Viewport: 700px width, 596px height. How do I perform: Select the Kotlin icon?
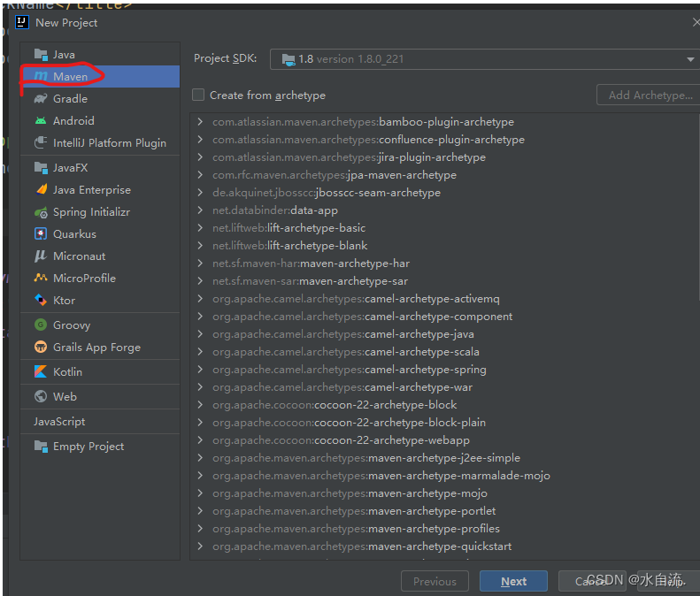[41, 371]
